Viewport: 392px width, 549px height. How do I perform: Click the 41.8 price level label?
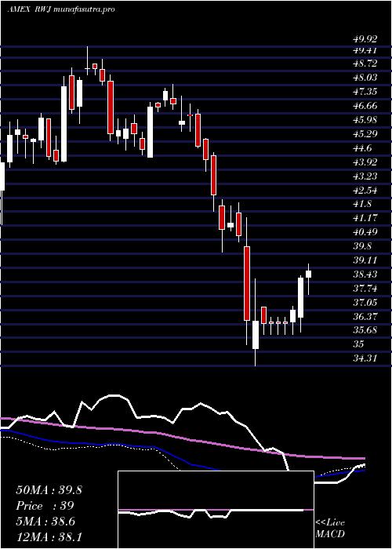[362, 204]
